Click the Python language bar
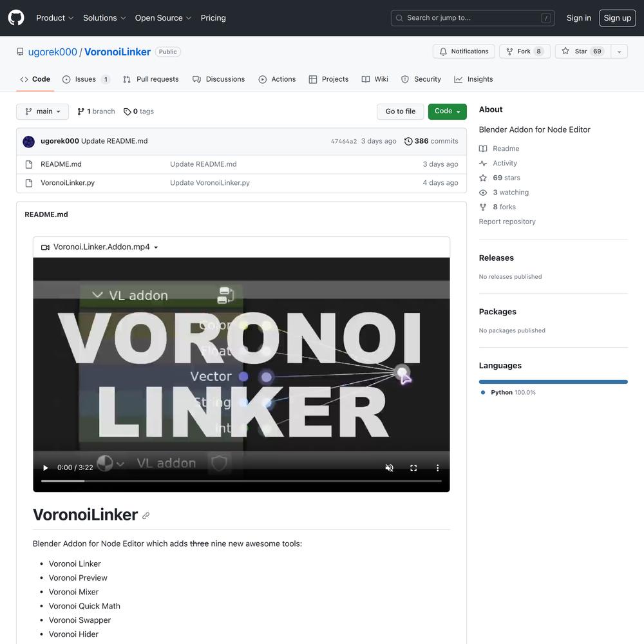 (553, 382)
